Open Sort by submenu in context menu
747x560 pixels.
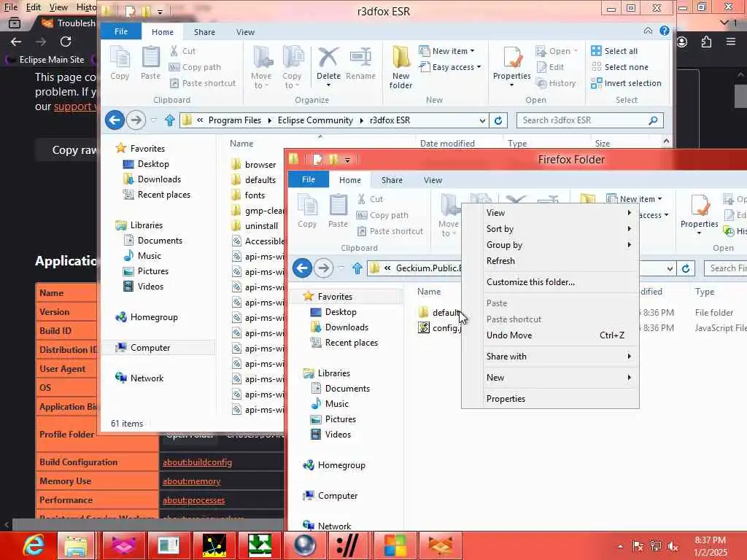[560, 229]
